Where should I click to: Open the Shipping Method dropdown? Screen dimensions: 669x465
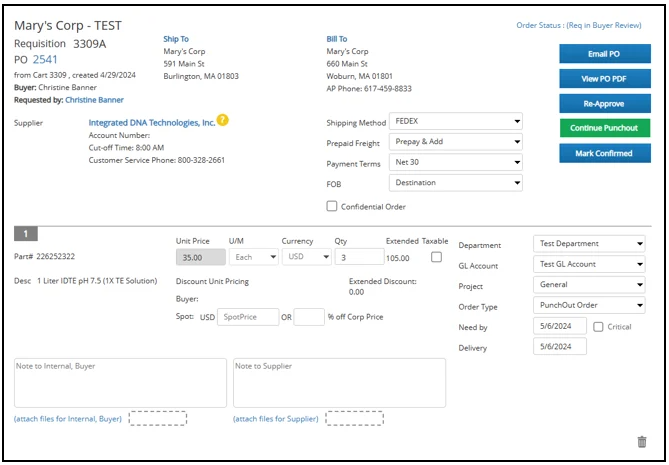pyautogui.click(x=456, y=121)
